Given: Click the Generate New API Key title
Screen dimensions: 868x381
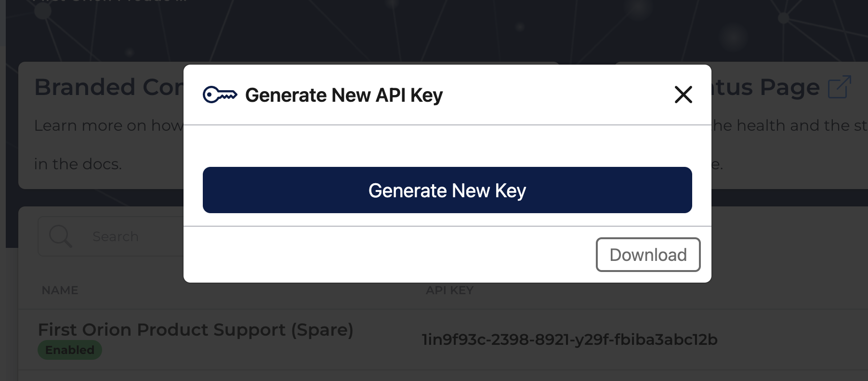Looking at the screenshot, I should point(344,95).
